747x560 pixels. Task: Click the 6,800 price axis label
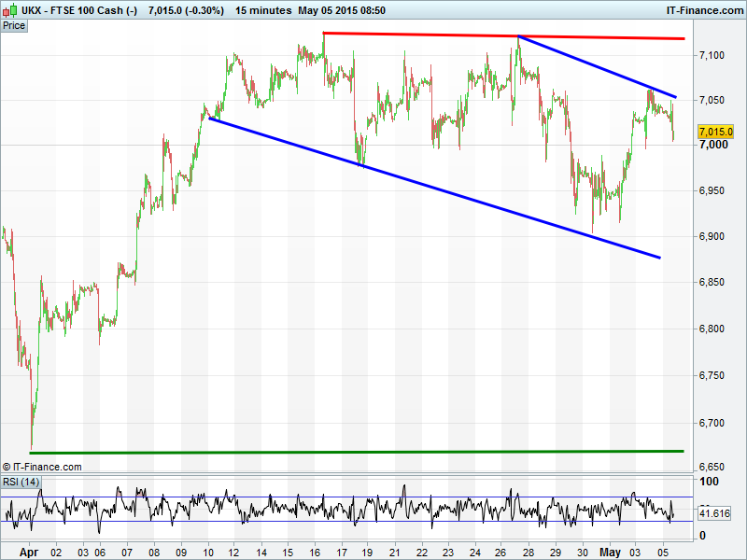[x=712, y=329]
